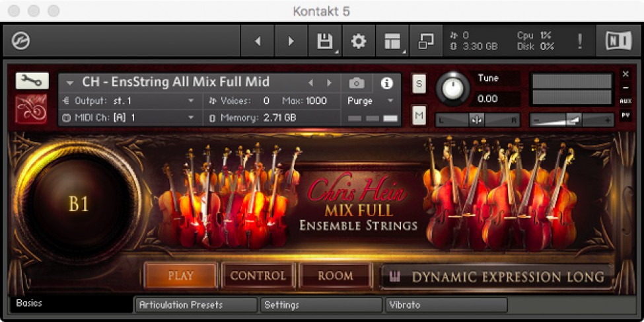The height and width of the screenshot is (322, 644).
Task: Expand the Output st. 1 dropdown
Action: (x=129, y=101)
